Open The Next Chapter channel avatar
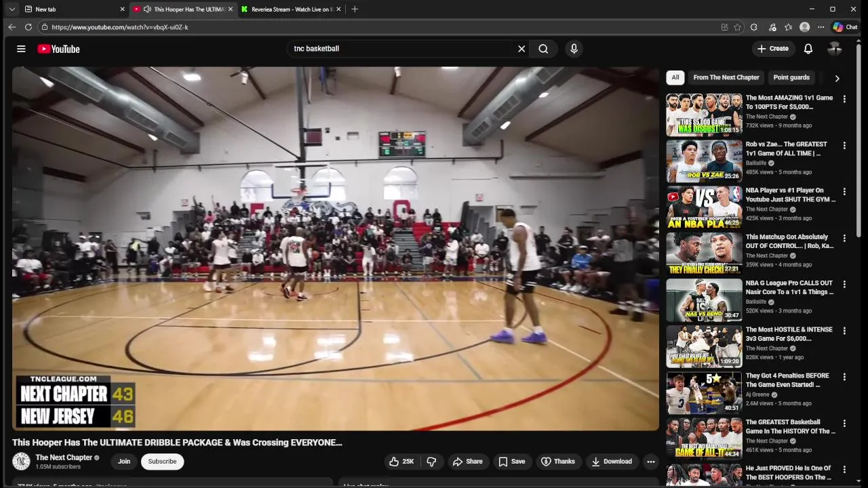Screen dimensions: 868x488 [21, 462]
